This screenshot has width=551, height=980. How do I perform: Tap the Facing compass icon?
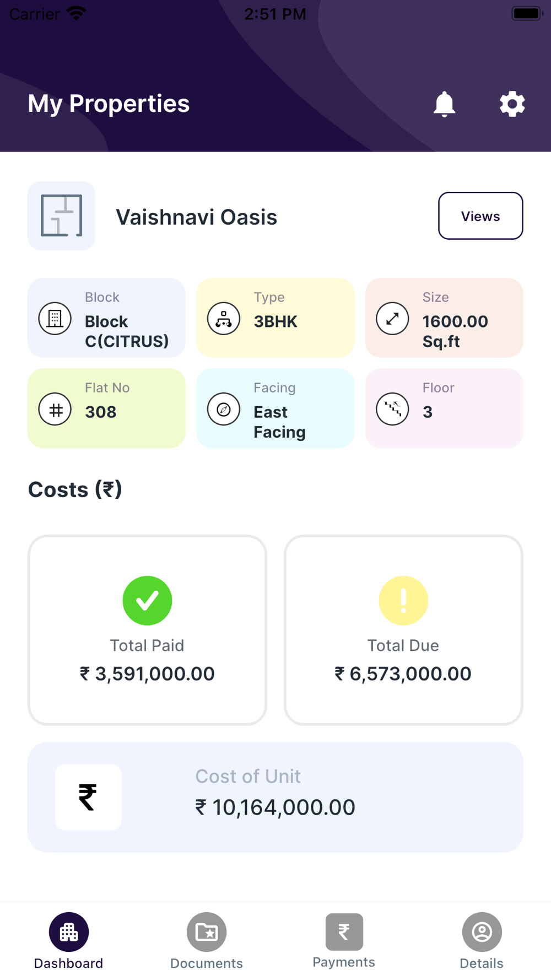[x=224, y=409]
